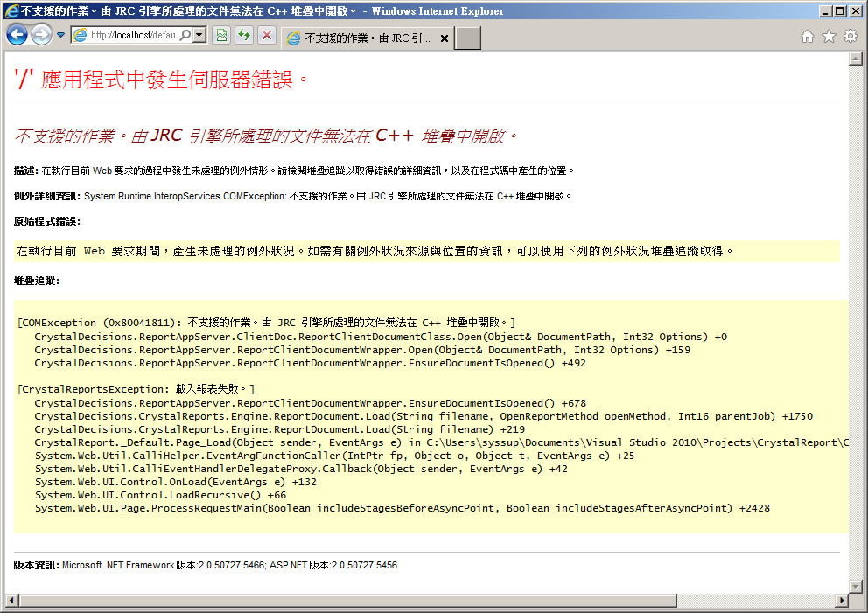Click the yellow source error message box

tap(427, 251)
